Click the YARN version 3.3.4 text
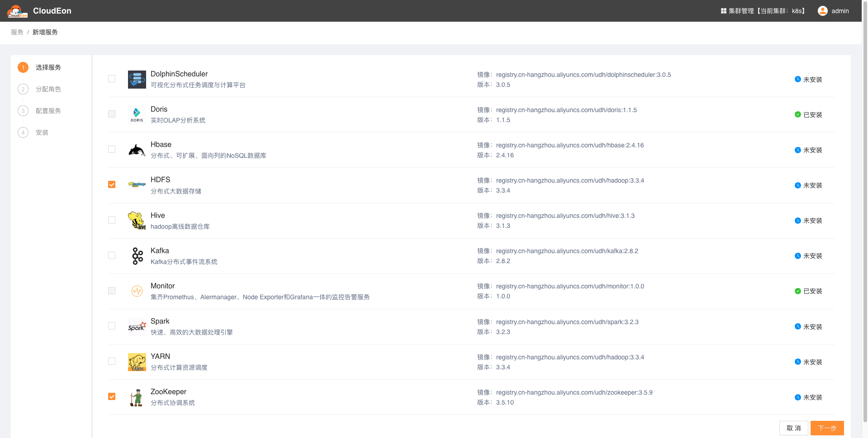Image resolution: width=868 pixels, height=438 pixels. click(x=503, y=367)
